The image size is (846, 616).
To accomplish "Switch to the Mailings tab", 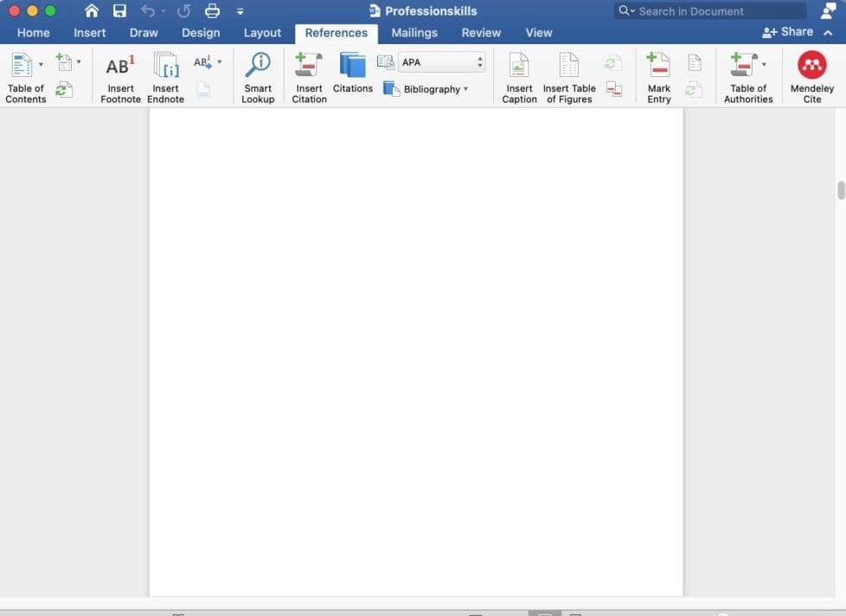I will coord(414,32).
